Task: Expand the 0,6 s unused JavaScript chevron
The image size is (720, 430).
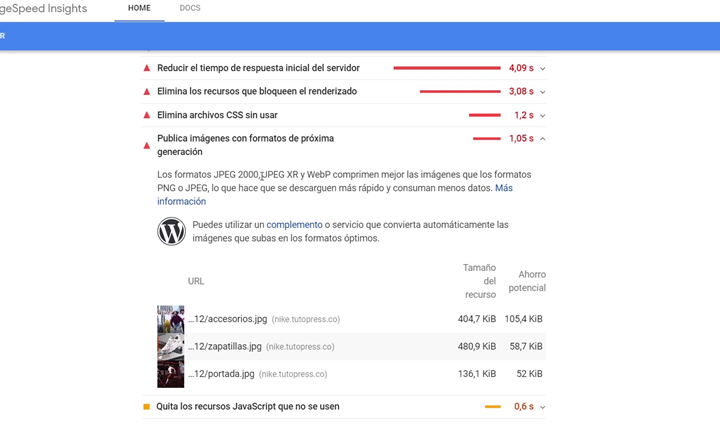Action: [543, 407]
